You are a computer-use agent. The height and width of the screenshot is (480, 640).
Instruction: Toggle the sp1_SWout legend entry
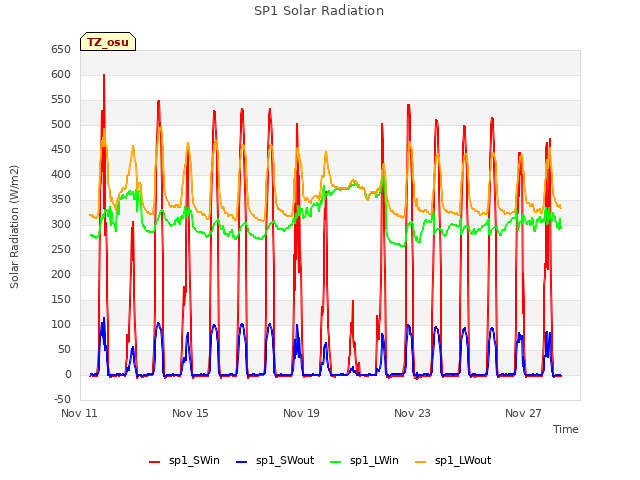click(276, 461)
